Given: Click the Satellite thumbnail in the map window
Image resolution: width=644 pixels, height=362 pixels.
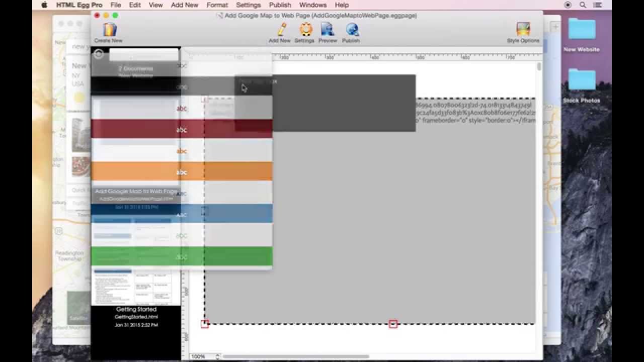Looking at the screenshot, I should point(78,307).
